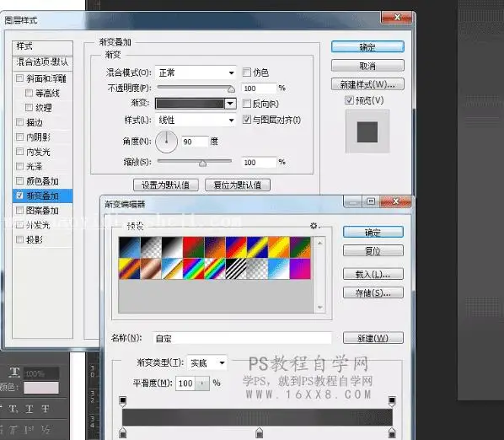The width and height of the screenshot is (504, 440).
Task: Click the 载入(L)... load button
Action: [373, 274]
